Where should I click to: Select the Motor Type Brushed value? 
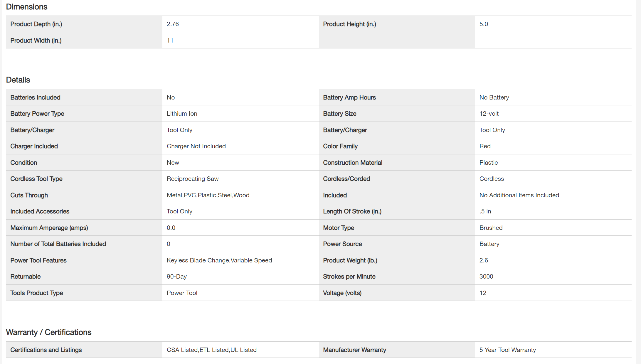click(491, 228)
